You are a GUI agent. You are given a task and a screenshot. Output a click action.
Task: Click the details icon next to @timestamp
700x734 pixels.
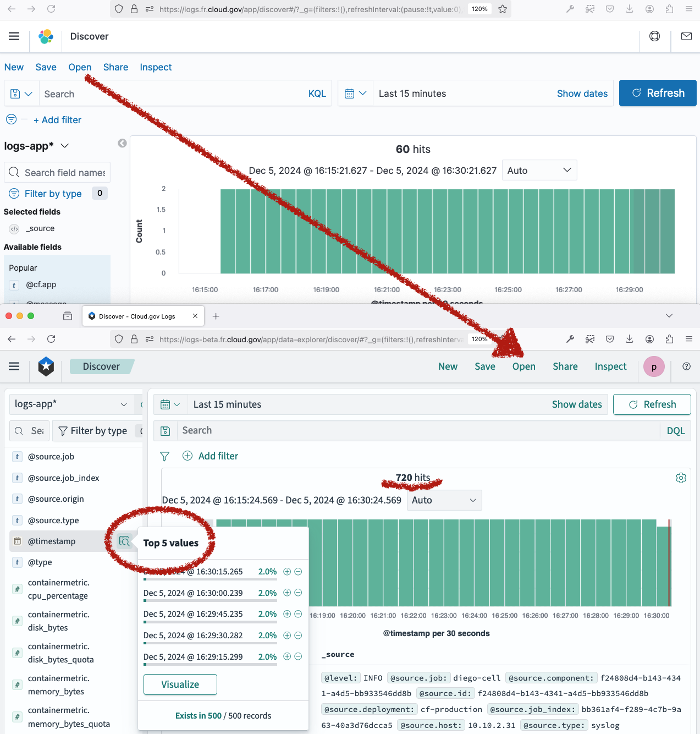click(124, 541)
